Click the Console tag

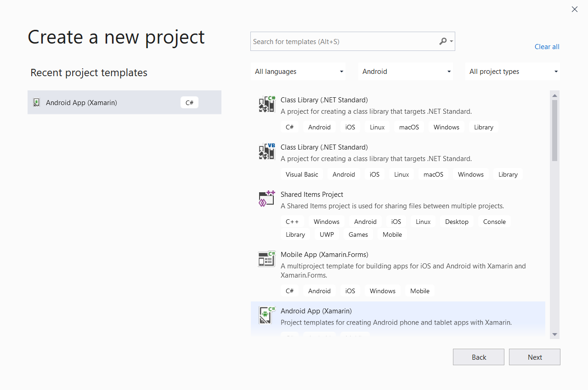click(x=494, y=222)
